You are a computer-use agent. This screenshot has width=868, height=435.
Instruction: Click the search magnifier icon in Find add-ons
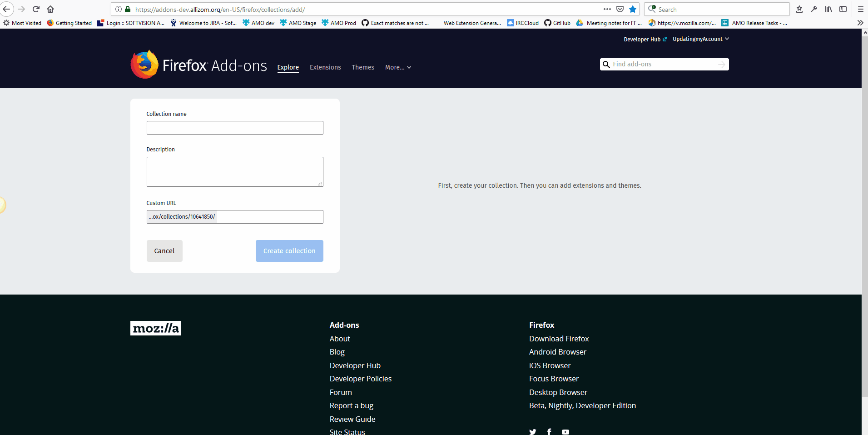606,65
